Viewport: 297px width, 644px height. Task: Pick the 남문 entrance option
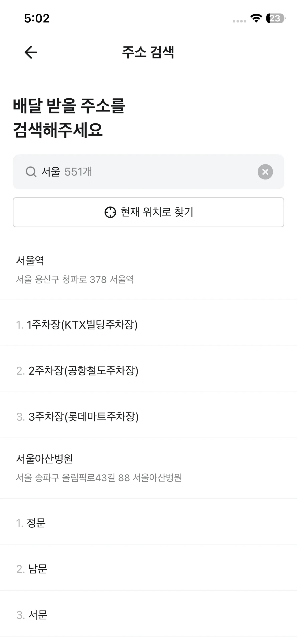click(37, 569)
